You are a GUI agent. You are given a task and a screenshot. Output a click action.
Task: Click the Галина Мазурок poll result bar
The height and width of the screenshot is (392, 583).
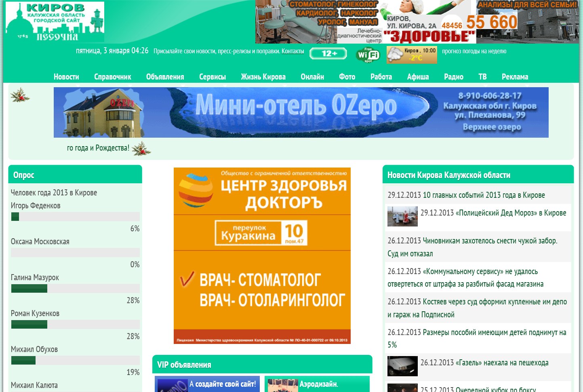[75, 288]
